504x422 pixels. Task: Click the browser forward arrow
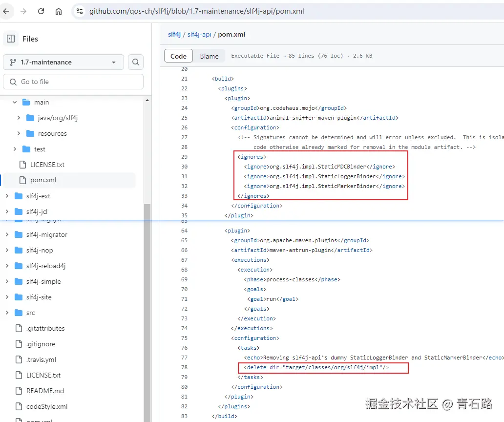click(23, 11)
